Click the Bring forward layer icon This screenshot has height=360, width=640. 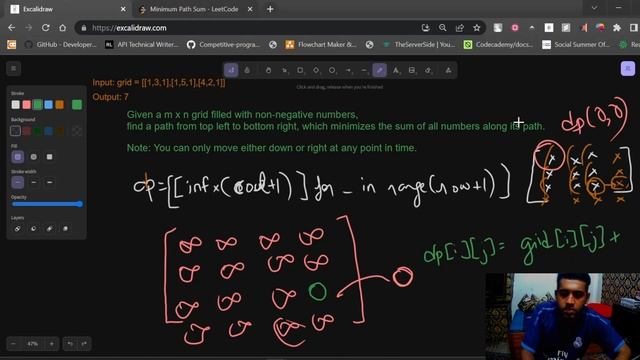[x=49, y=229]
